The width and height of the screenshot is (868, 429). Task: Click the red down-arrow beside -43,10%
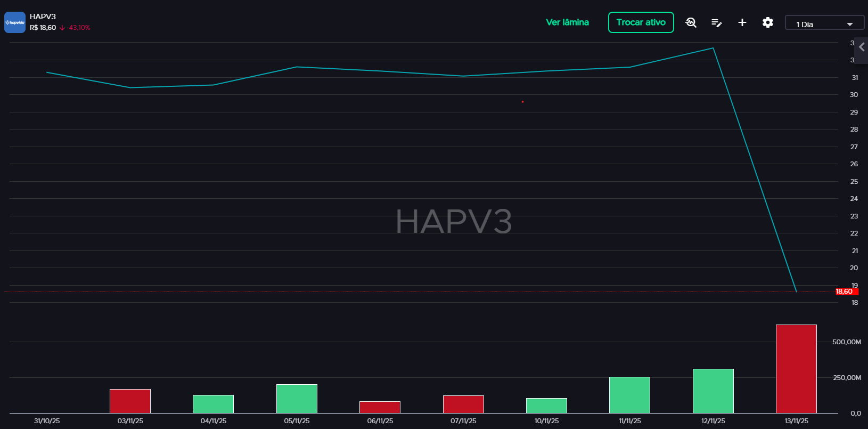pos(62,28)
